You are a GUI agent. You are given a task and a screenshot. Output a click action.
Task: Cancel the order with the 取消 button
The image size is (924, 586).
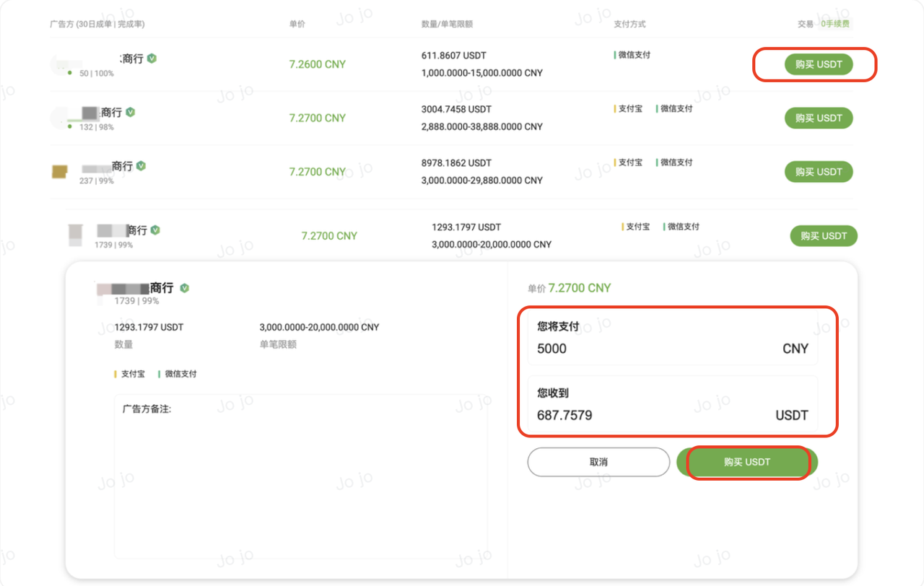coord(598,462)
